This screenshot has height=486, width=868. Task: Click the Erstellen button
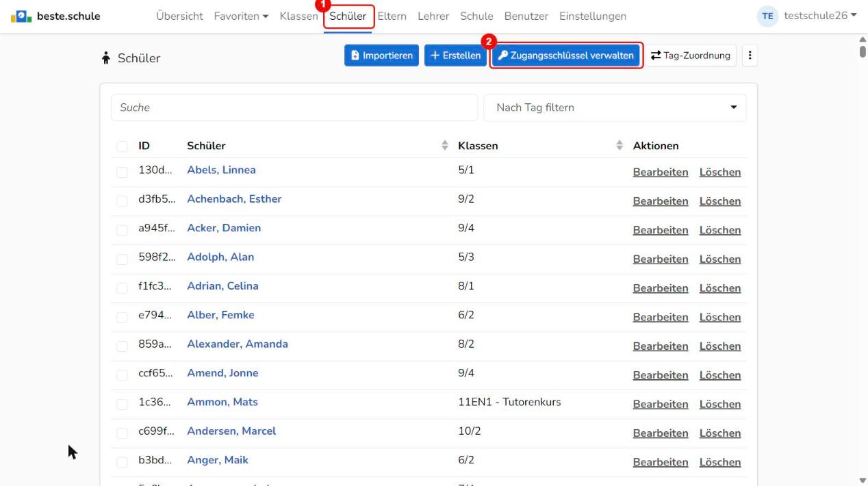tap(455, 56)
